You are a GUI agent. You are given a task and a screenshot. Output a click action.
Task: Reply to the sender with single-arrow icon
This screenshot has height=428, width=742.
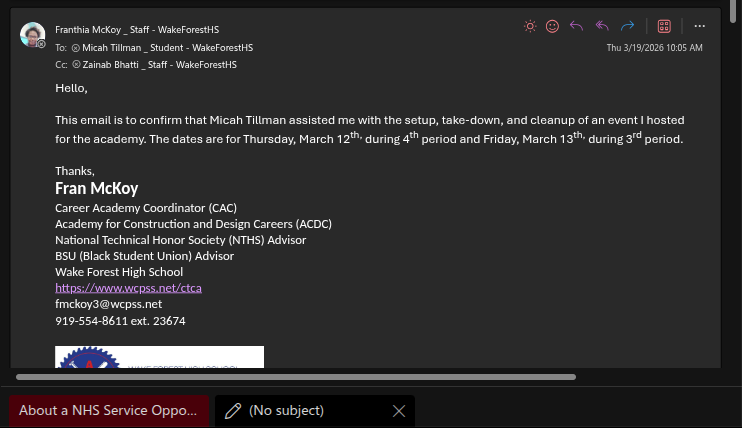click(x=576, y=26)
